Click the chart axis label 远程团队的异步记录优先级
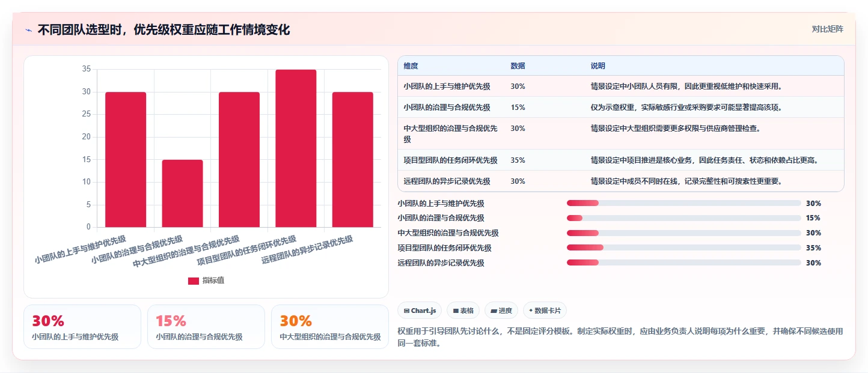 tap(307, 249)
